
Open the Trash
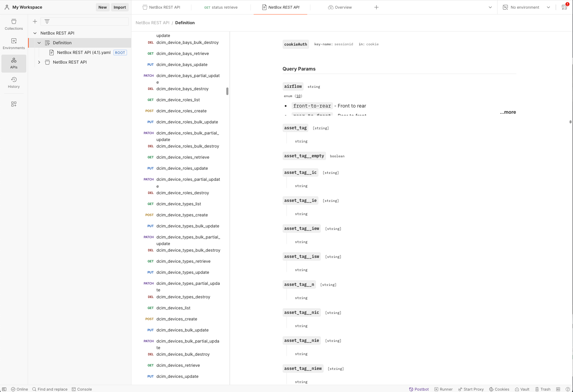tap(543, 389)
